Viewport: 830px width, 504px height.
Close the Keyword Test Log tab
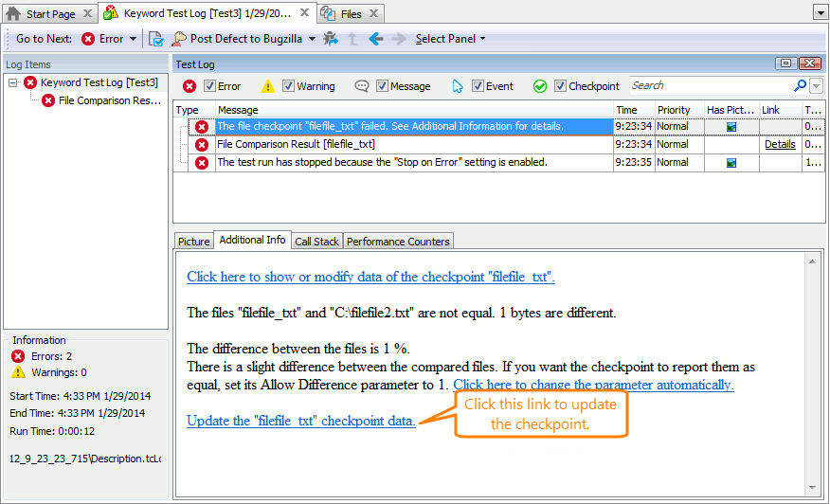(x=304, y=12)
